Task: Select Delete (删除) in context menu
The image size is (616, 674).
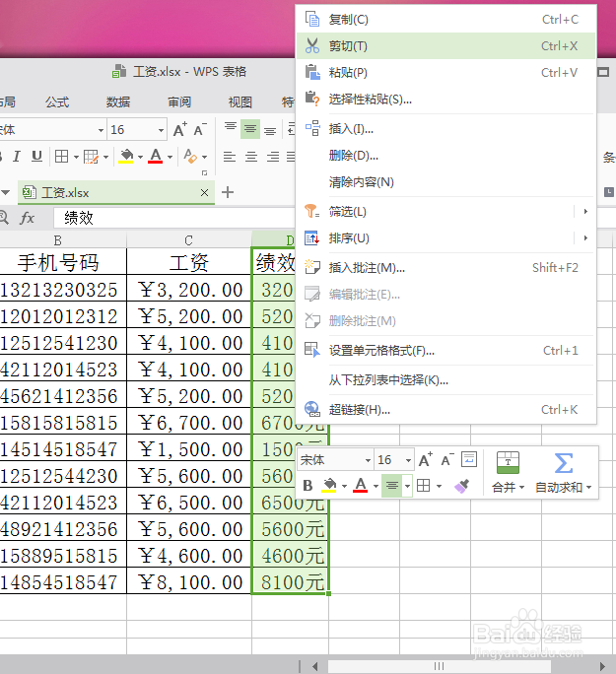Action: coord(445,155)
